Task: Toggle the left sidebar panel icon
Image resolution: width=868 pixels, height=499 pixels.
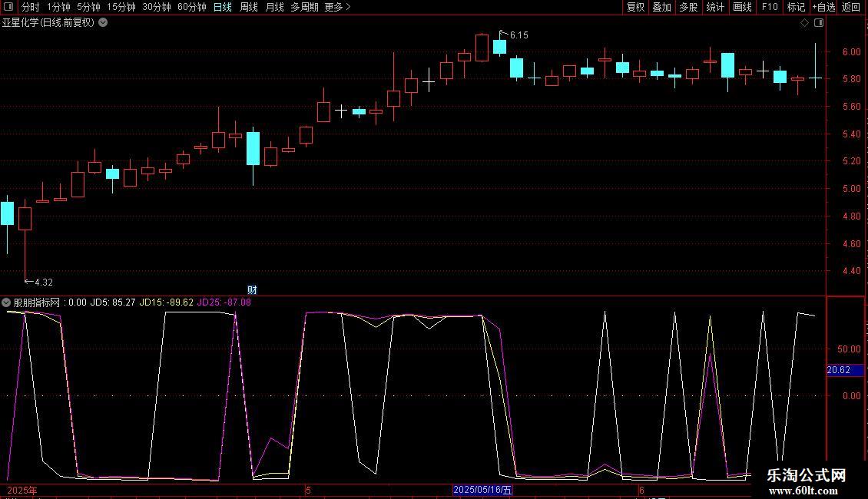Action: (8, 7)
